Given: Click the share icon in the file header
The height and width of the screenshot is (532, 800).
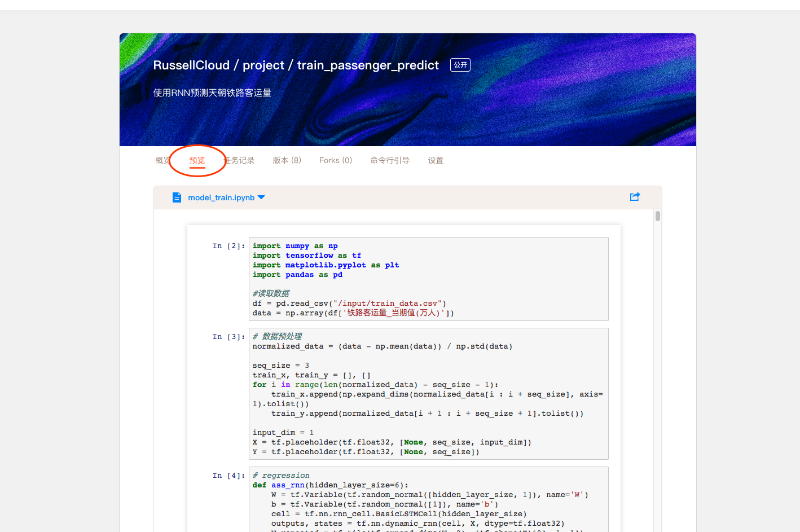Looking at the screenshot, I should coord(635,197).
